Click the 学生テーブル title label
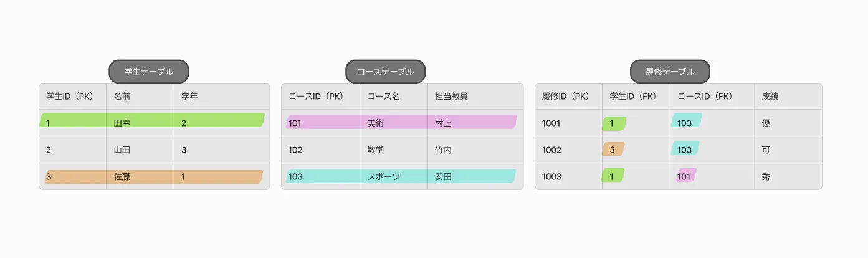This screenshot has width=868, height=258. [x=148, y=72]
